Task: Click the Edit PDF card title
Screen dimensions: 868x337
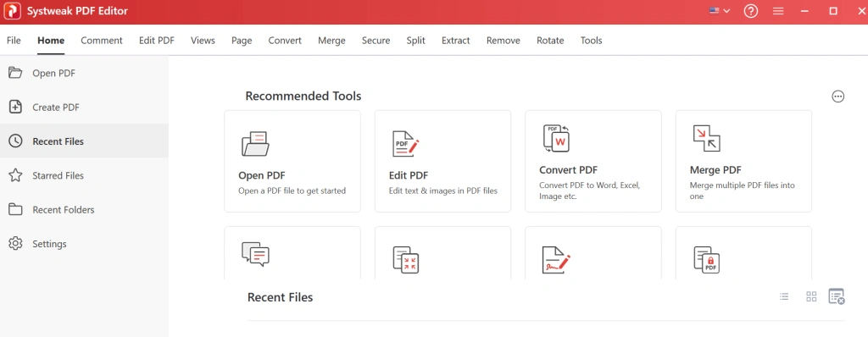Action: click(x=409, y=175)
